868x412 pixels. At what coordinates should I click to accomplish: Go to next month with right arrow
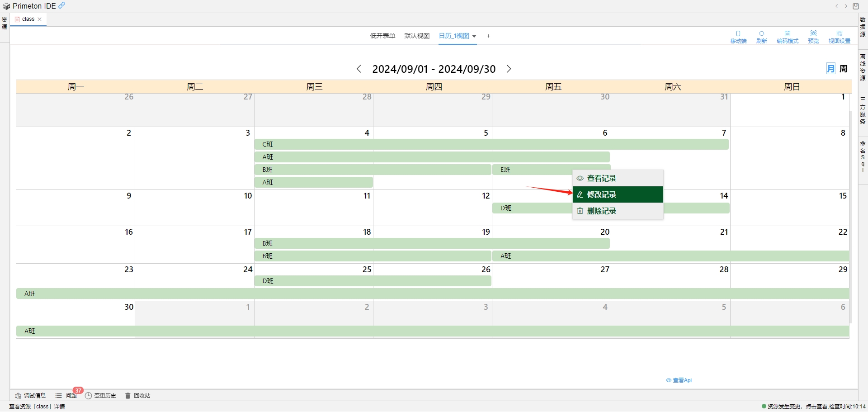tap(509, 69)
